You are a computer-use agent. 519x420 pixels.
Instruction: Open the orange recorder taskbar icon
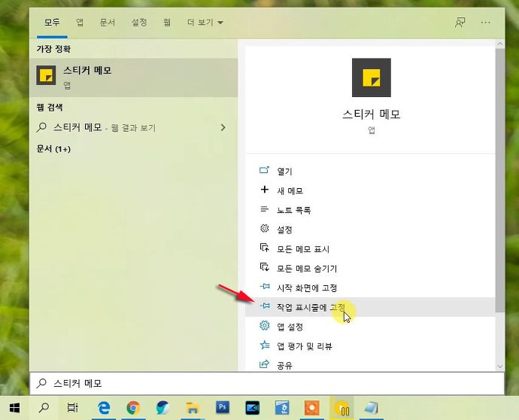point(311,408)
